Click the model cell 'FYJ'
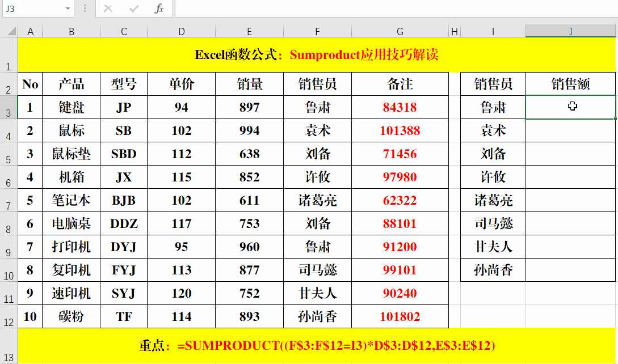The width and height of the screenshot is (618, 364). coord(124,270)
